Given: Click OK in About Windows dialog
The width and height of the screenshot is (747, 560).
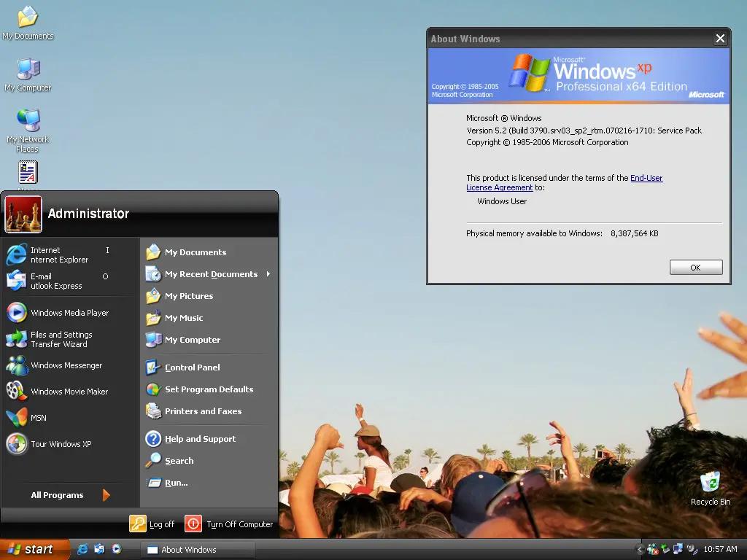Looking at the screenshot, I should coord(695,268).
